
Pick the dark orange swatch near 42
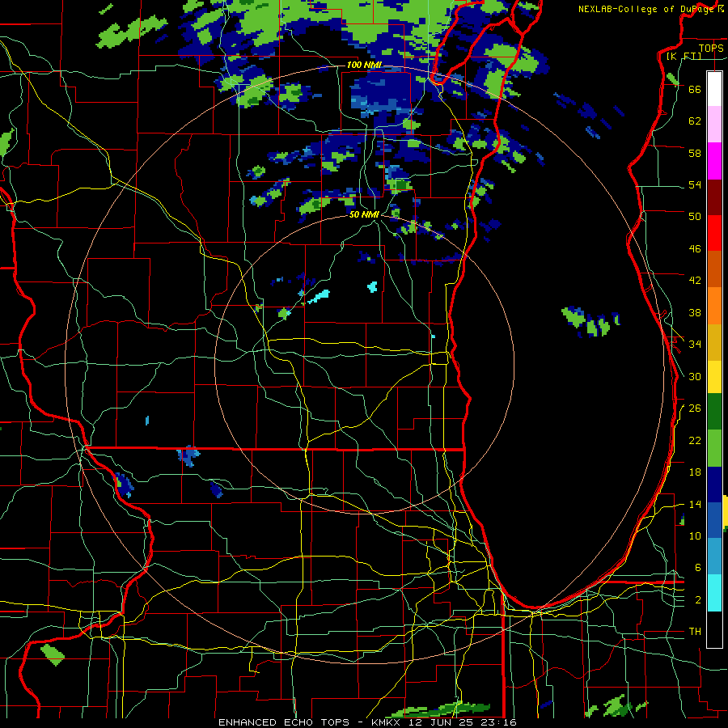point(714,269)
